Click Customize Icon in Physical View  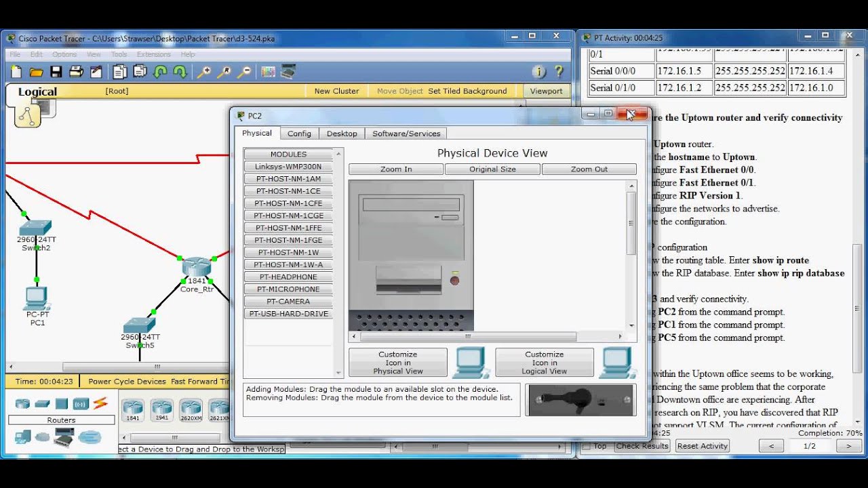point(398,363)
